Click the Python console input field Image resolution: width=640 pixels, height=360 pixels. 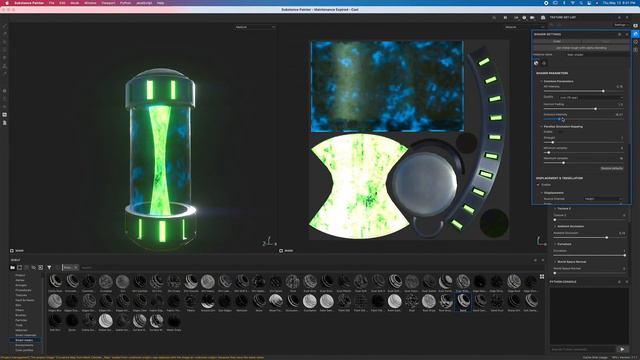click(x=582, y=349)
